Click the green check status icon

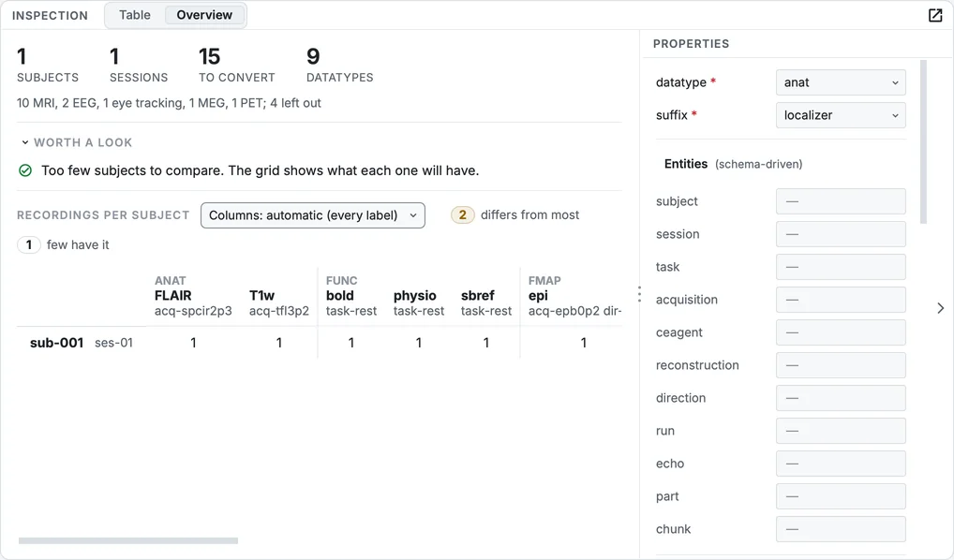pos(25,170)
